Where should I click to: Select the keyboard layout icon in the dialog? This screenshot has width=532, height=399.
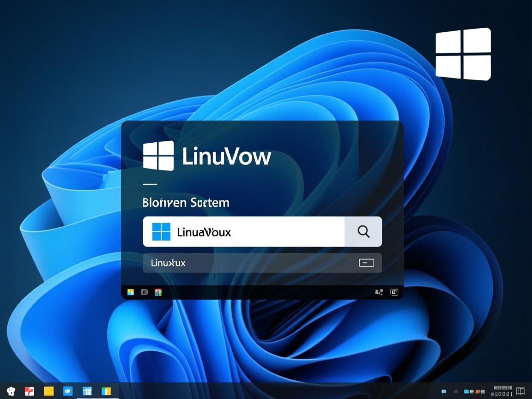click(393, 292)
